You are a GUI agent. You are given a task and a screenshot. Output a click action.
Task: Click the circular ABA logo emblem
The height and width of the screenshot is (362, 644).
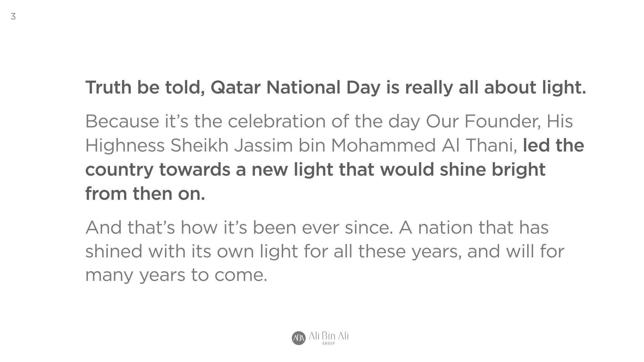(299, 338)
